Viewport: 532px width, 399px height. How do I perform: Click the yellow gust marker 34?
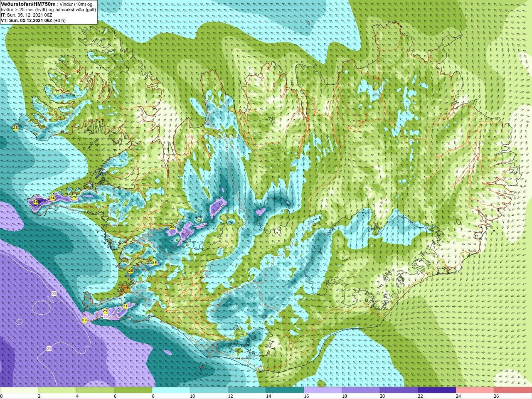coord(52,198)
